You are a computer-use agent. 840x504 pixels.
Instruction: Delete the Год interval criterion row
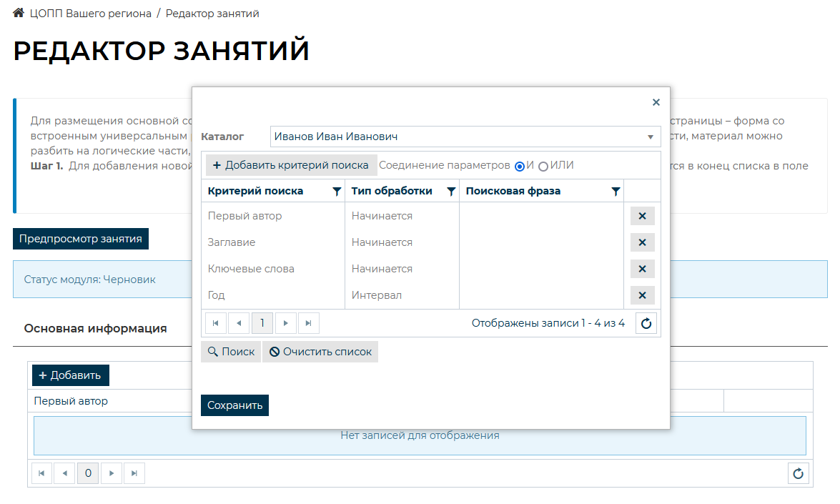click(x=642, y=295)
